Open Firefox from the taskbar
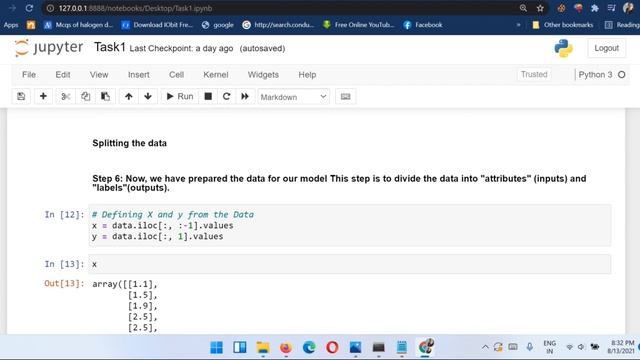640x360 pixels. [x=286, y=347]
